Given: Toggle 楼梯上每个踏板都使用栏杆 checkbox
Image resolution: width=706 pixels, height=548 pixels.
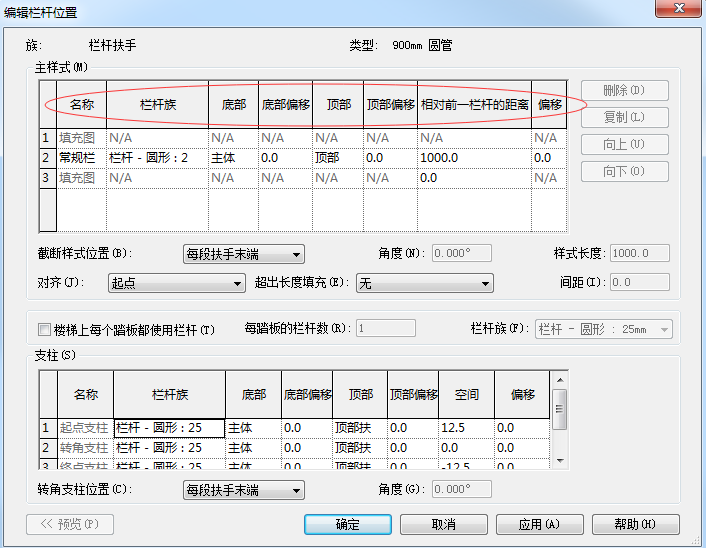Looking at the screenshot, I should 44,330.
